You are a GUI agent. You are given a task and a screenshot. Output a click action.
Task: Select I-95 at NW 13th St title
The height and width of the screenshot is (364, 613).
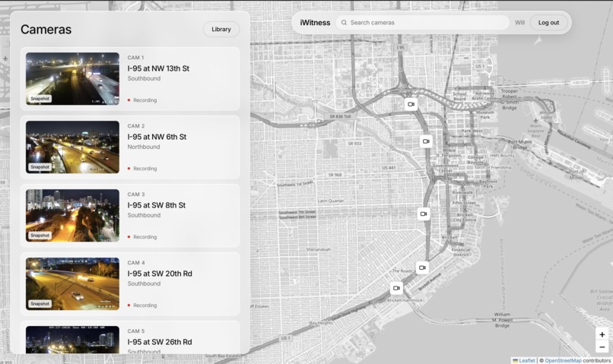(158, 68)
